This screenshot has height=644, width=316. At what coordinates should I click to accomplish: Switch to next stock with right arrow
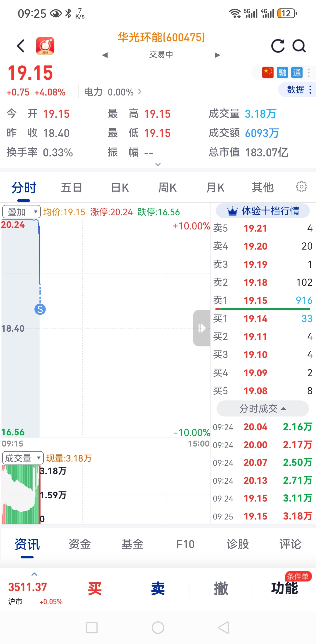coord(217,55)
